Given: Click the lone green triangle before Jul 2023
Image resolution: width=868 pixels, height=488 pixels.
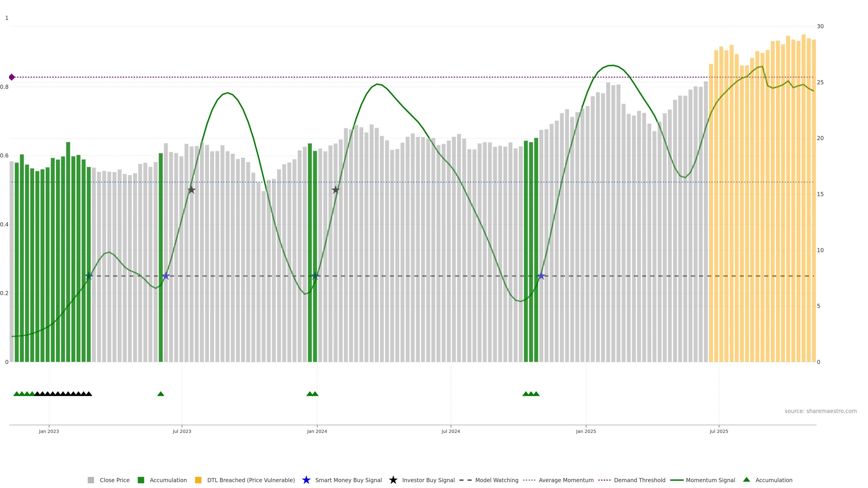Looking at the screenshot, I should pos(161,394).
